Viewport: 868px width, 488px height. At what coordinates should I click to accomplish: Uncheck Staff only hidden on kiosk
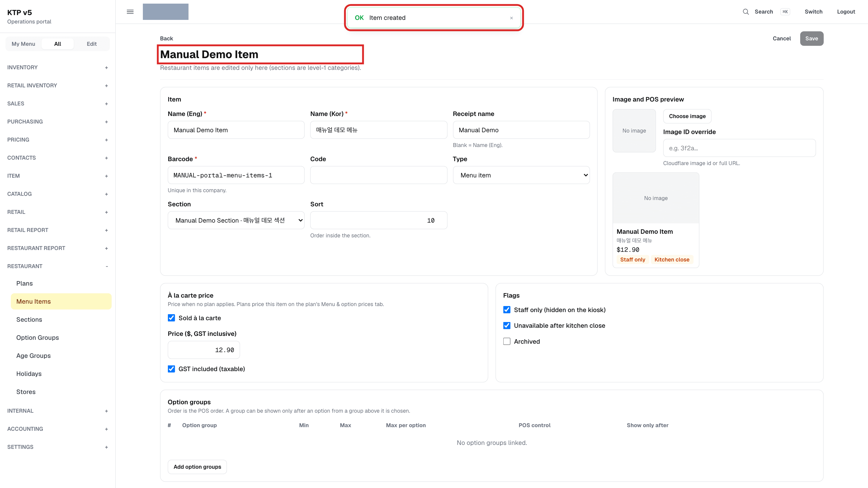coord(507,310)
